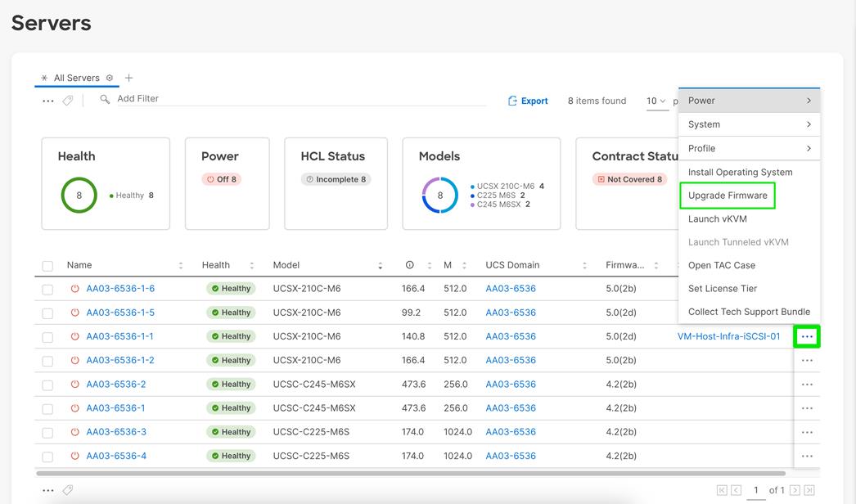The height and width of the screenshot is (504, 856).
Task: Go to last page icon
Action: [x=809, y=490]
